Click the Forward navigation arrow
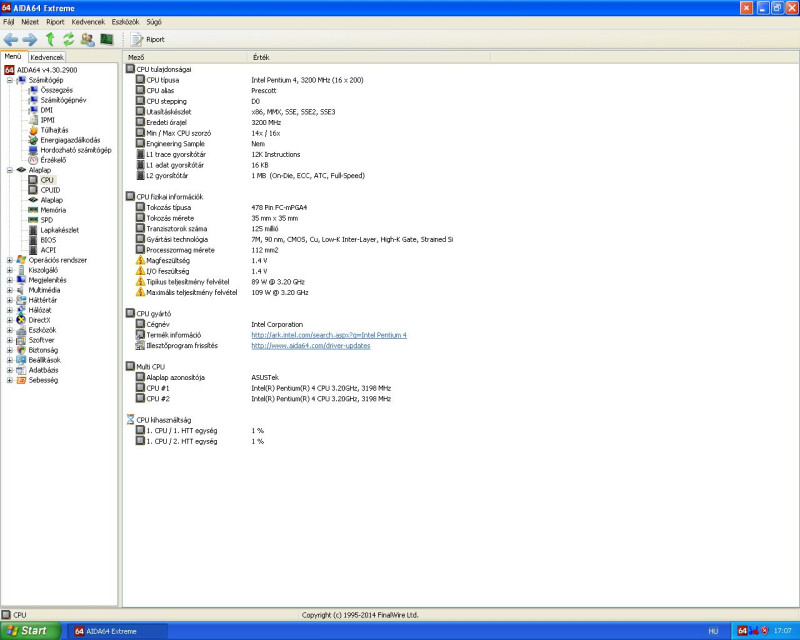The image size is (800, 640). (x=30, y=39)
